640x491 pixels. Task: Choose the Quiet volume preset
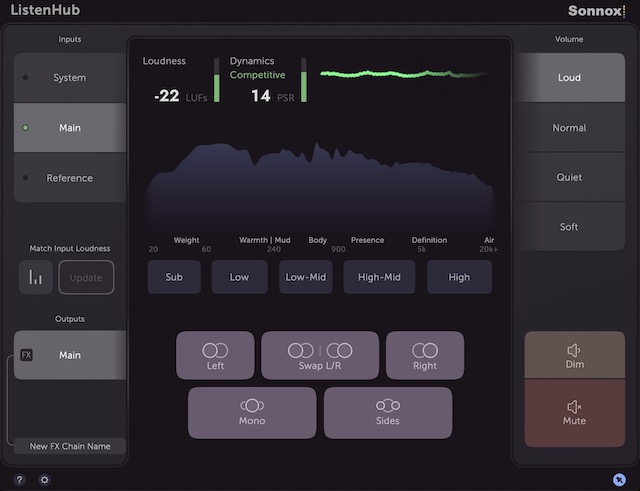point(568,177)
